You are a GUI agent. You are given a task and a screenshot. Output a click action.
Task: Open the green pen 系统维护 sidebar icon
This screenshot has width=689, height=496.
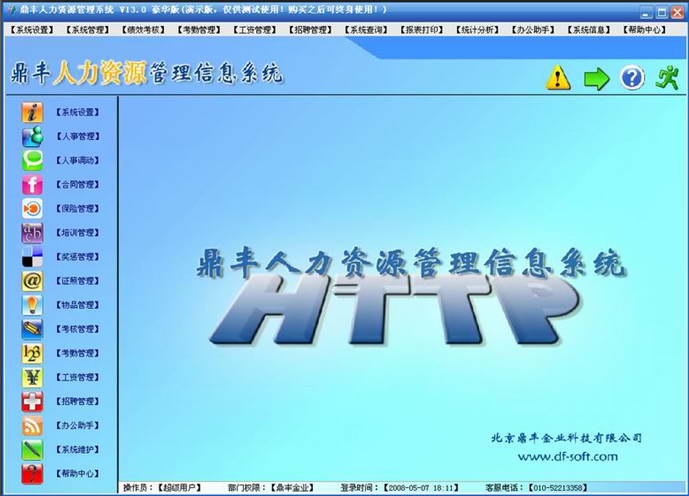point(33,449)
